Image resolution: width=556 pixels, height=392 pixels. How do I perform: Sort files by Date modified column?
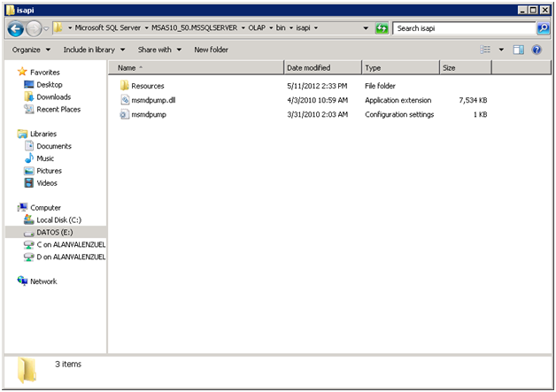[x=308, y=67]
